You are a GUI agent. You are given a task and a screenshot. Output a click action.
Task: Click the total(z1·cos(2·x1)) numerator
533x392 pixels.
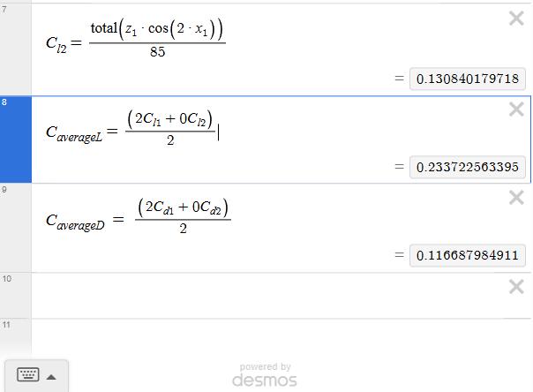[157, 30]
